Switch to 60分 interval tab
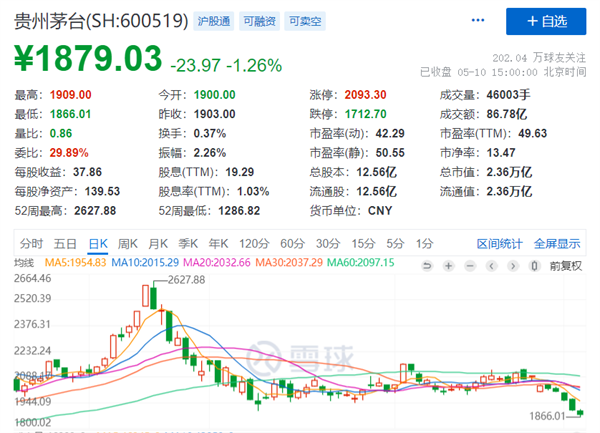Viewport: 600px width, 433px height. point(292,244)
